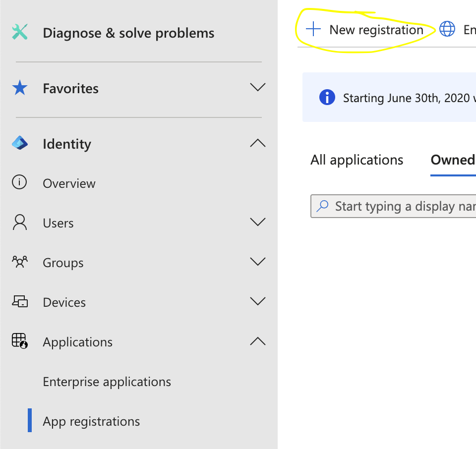Click the blue globe Endpoints icon

(447, 30)
